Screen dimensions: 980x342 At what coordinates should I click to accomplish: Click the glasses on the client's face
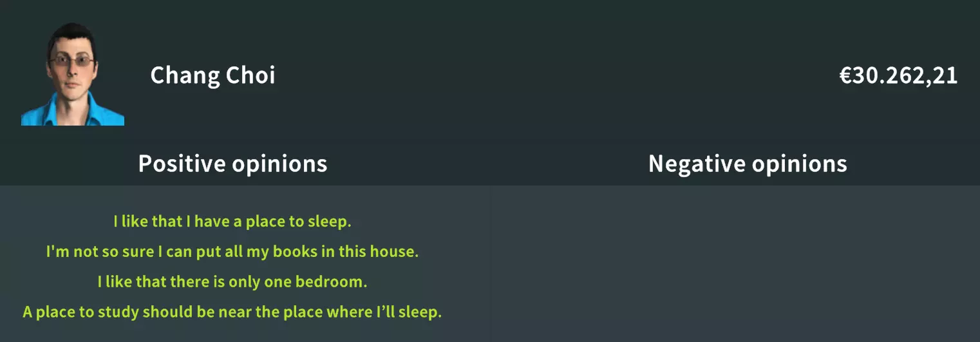[x=73, y=62]
